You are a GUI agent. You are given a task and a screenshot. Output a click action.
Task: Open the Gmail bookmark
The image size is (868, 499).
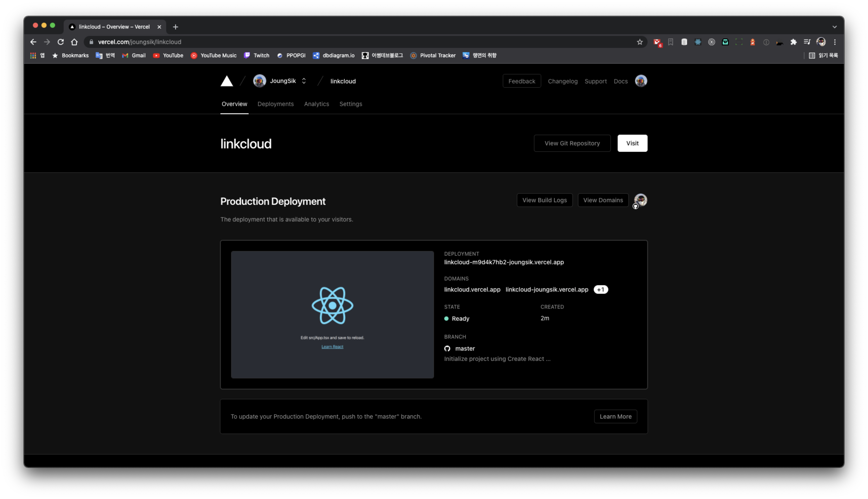pos(133,56)
